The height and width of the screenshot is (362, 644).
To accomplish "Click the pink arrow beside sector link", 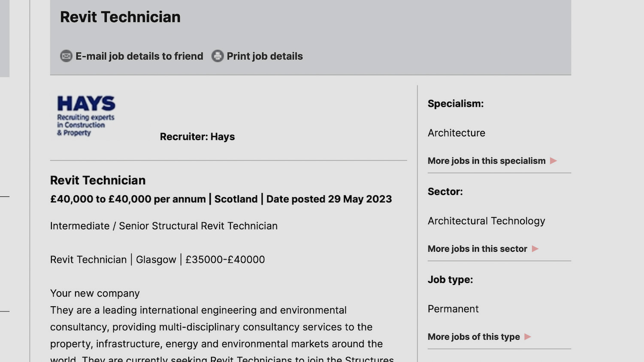I will point(535,249).
